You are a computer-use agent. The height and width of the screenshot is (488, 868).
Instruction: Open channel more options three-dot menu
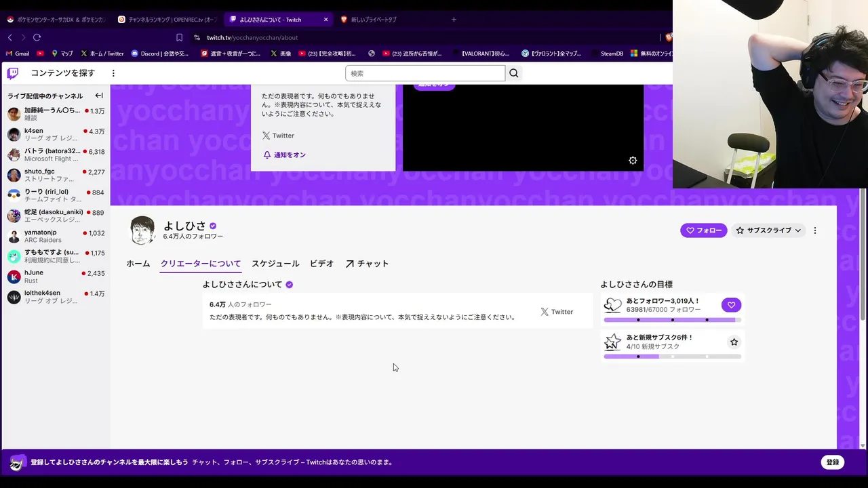(x=815, y=230)
